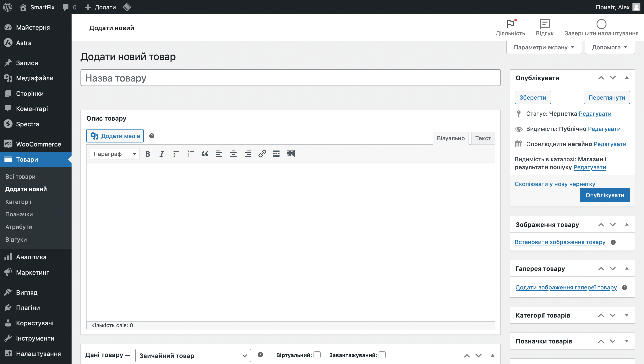Image resolution: width=644 pixels, height=364 pixels.
Task: Align text right in editor
Action: 248,154
